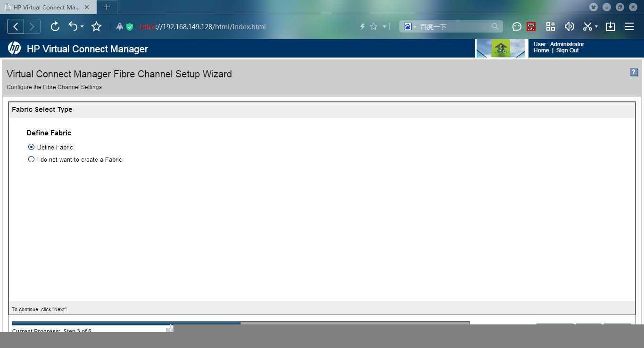644x348 pixels.
Task: Close the browser window
Action: (633, 7)
